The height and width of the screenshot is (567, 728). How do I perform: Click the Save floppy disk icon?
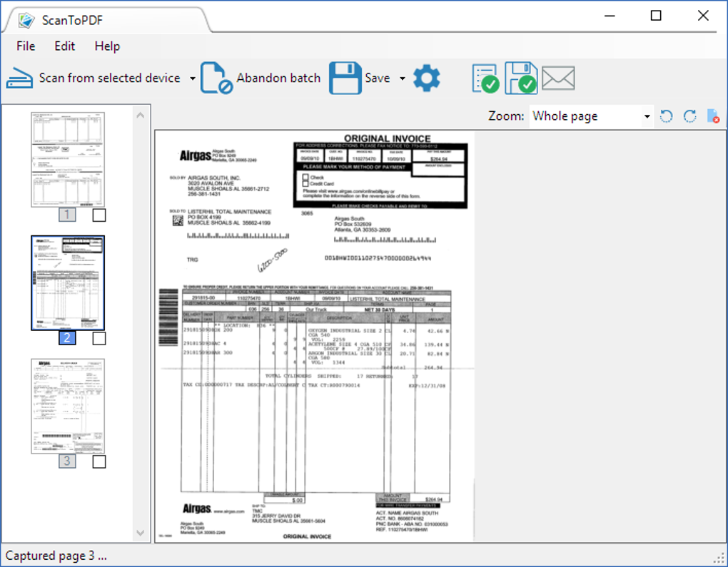[345, 78]
